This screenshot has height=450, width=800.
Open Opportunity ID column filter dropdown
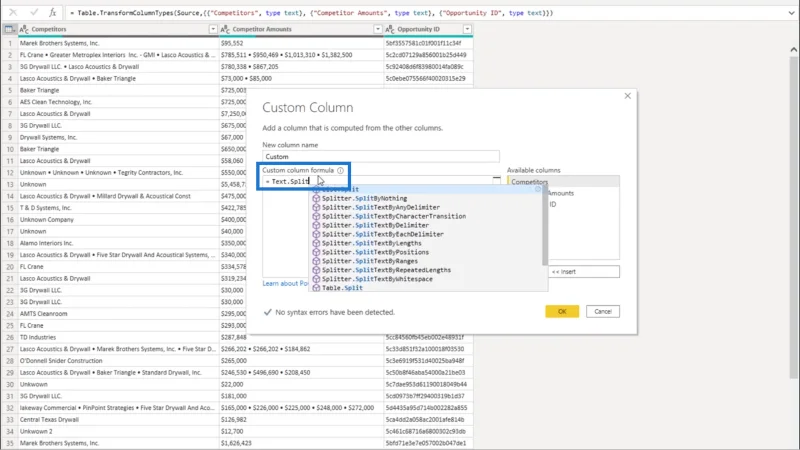(x=467, y=29)
